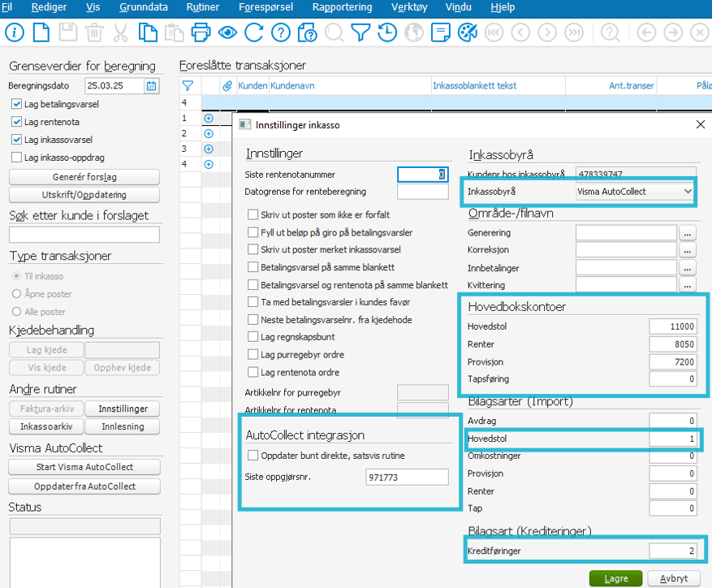
Task: Click the question mark help icon
Action: [x=281, y=32]
